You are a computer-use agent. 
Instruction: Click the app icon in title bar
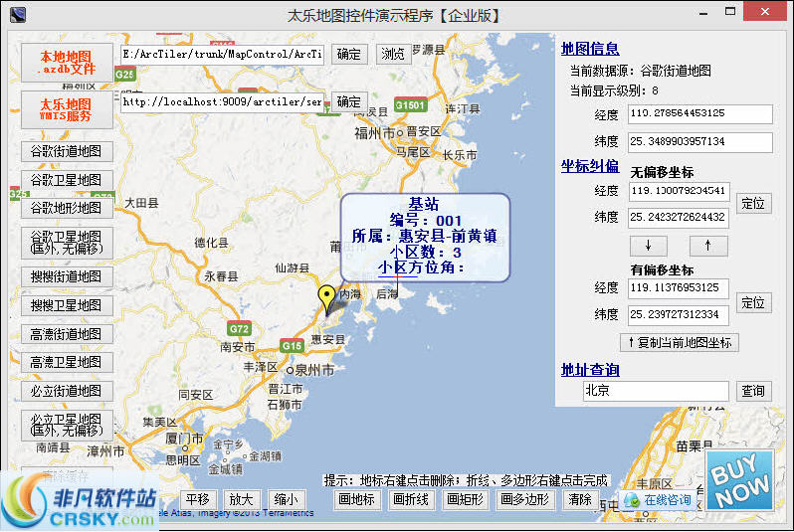point(18,14)
